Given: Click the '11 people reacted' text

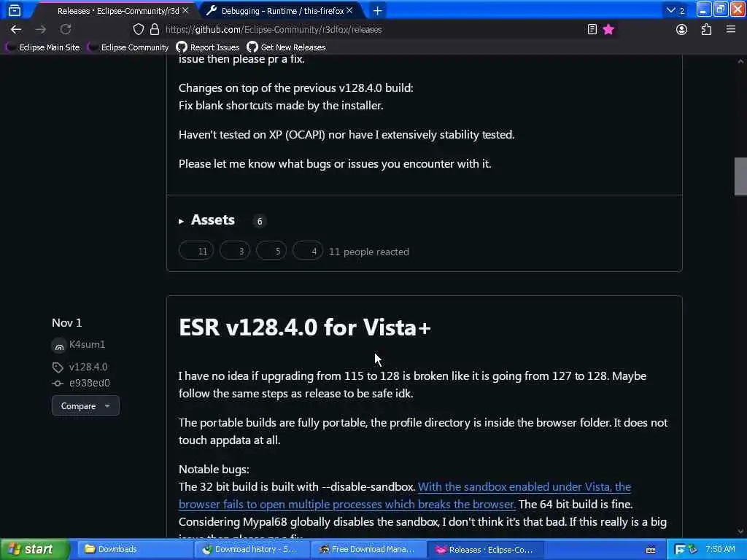Looking at the screenshot, I should click(x=368, y=252).
